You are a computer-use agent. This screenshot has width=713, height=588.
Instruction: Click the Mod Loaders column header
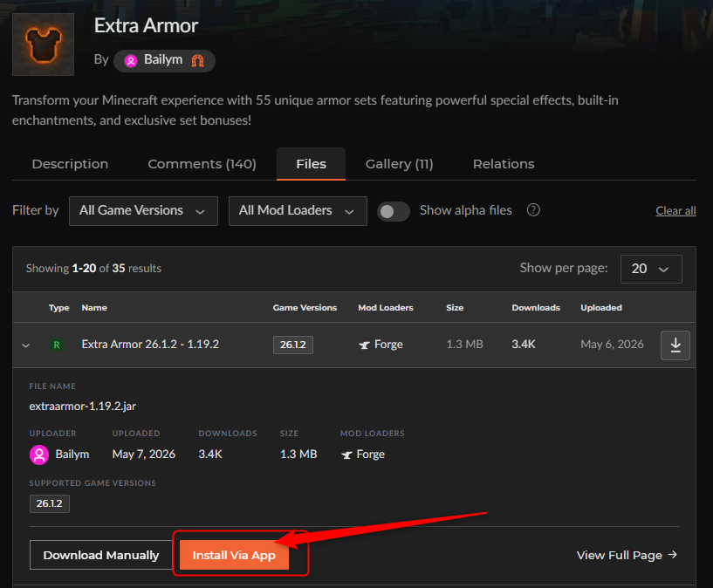[386, 308]
